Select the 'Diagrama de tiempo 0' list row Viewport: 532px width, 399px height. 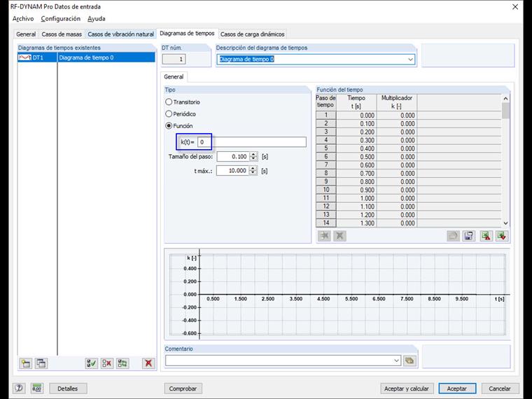pos(86,57)
